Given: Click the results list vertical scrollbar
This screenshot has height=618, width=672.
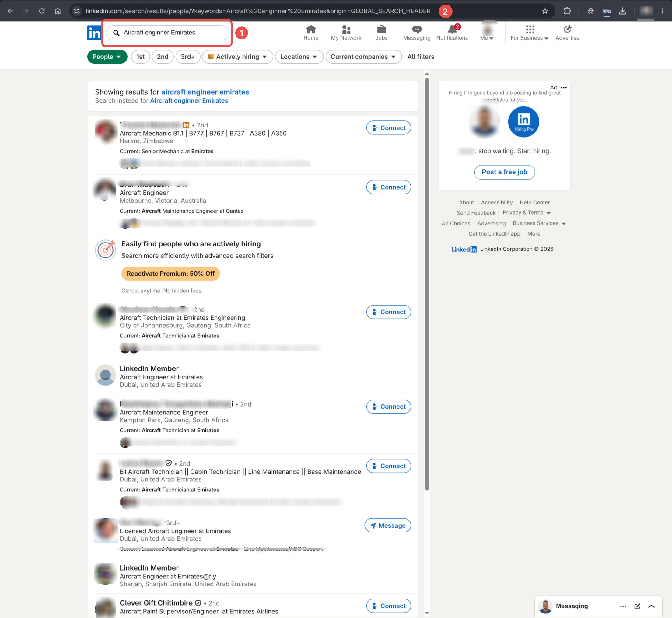Looking at the screenshot, I should coord(427,284).
